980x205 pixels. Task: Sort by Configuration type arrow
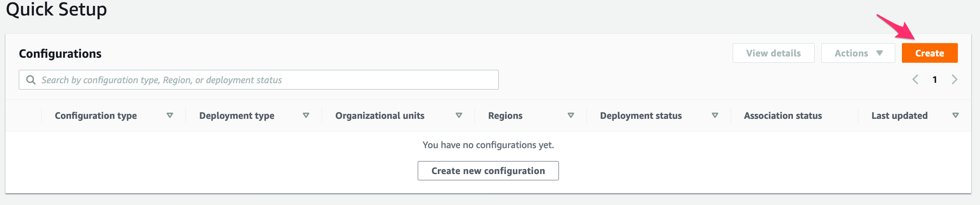tap(170, 115)
